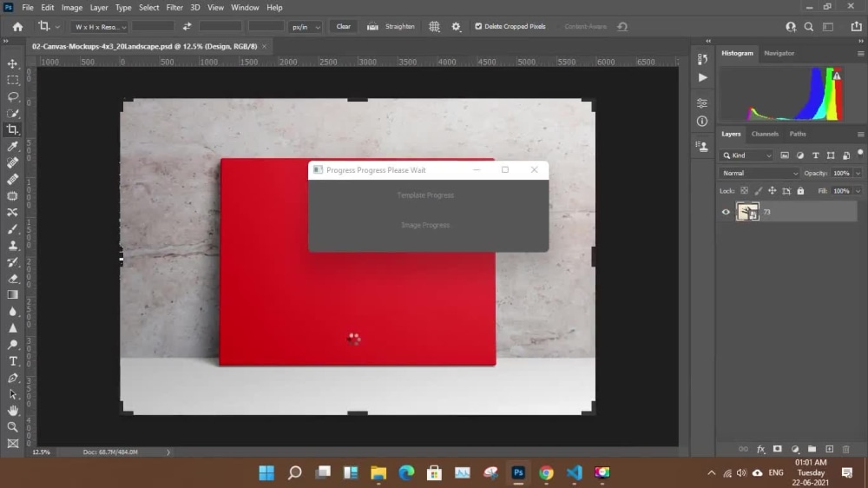The image size is (868, 488).
Task: Add a layer style fx
Action: pos(760,449)
